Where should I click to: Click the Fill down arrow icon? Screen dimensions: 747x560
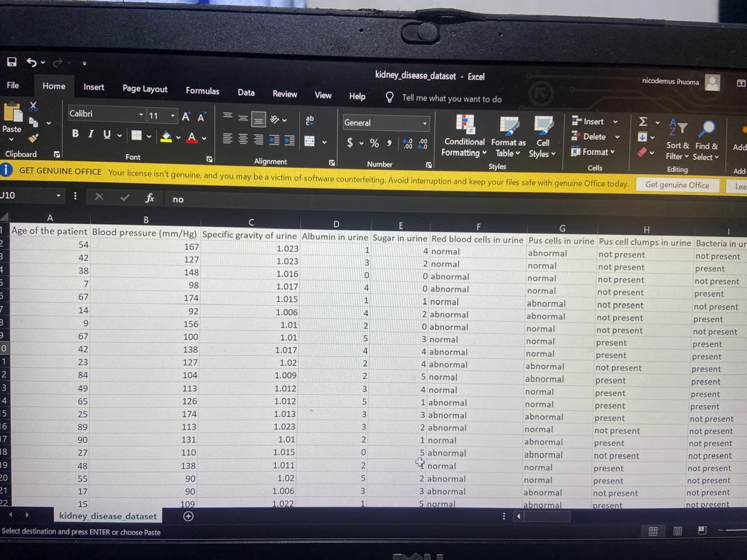(642, 137)
